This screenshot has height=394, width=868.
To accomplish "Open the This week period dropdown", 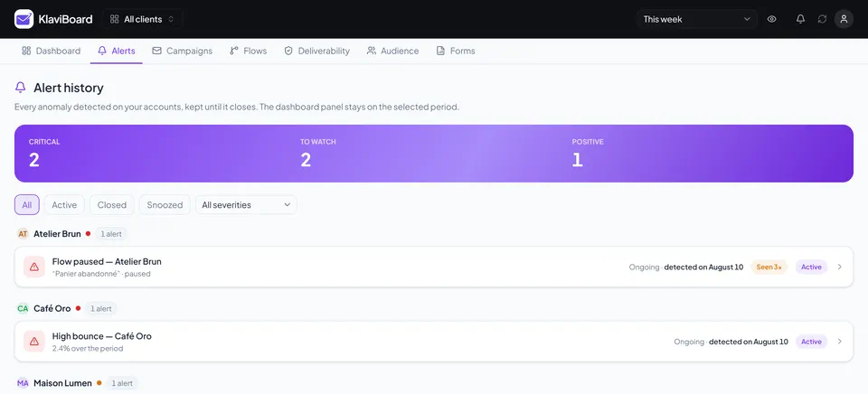I will pos(696,19).
